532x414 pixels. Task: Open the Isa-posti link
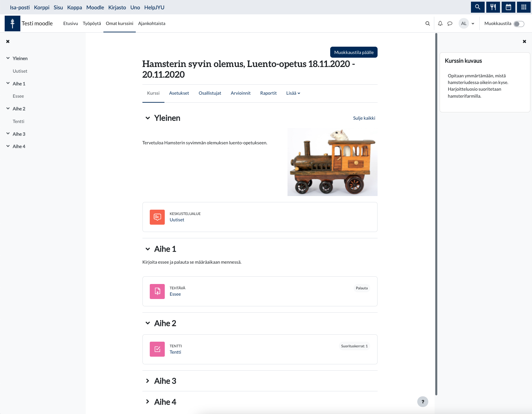coord(20,7)
